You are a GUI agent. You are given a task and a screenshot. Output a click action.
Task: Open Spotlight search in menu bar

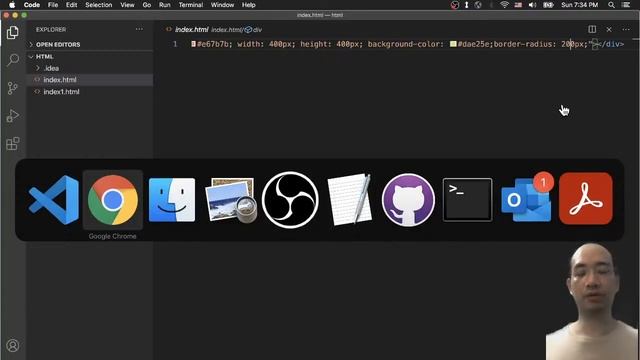coord(611,5)
